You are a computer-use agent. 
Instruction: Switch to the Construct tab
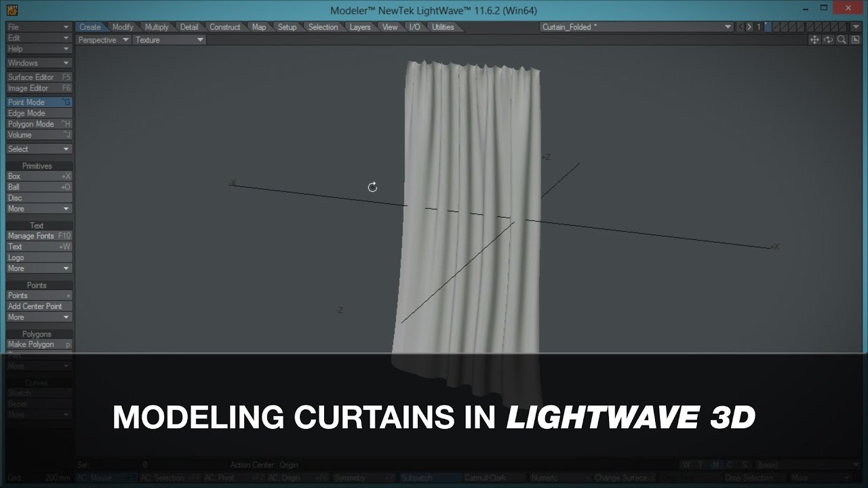point(224,27)
